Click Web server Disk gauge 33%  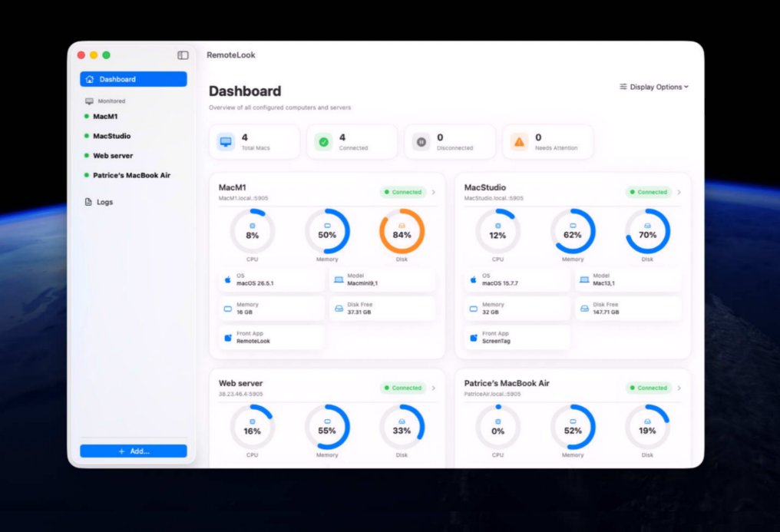[402, 428]
